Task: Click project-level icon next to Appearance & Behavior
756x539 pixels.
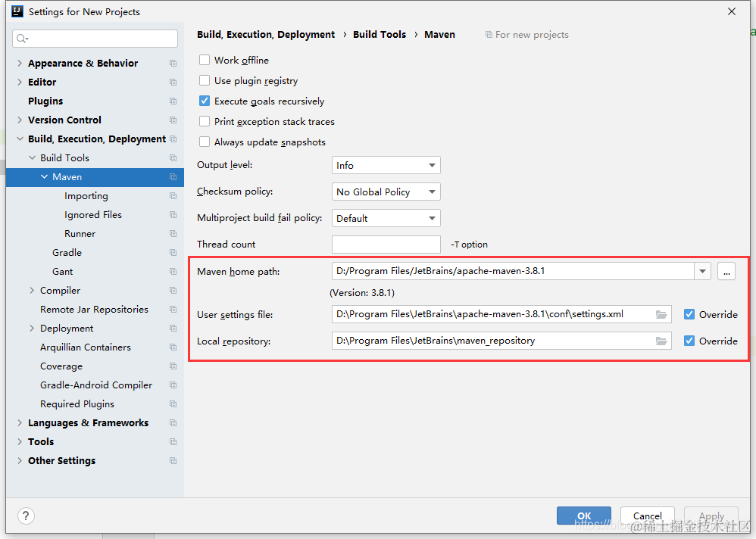Action: click(173, 64)
